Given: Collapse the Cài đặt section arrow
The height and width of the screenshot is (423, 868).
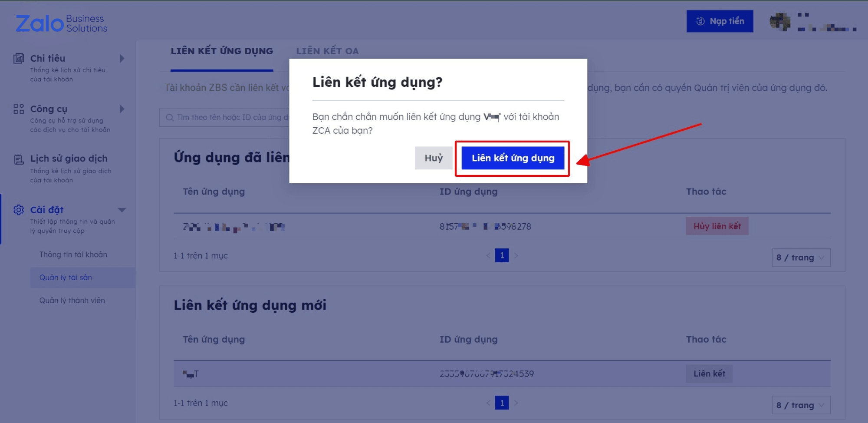Looking at the screenshot, I should pos(122,210).
